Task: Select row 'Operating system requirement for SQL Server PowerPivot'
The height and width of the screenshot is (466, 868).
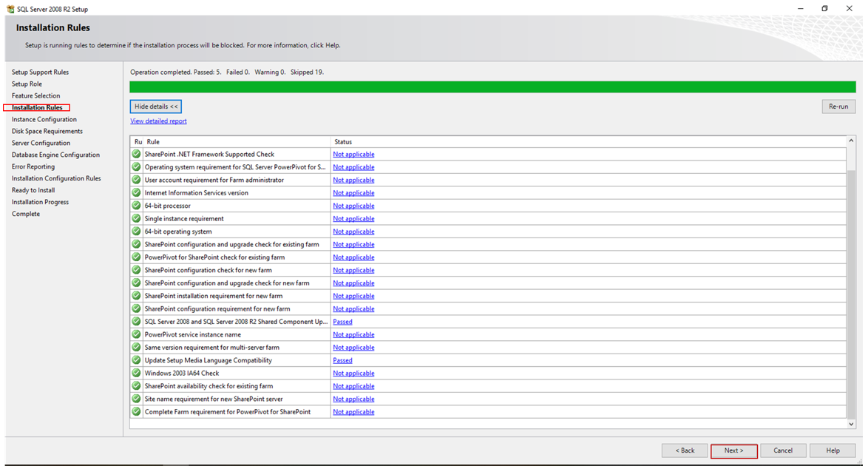Action: coord(488,166)
